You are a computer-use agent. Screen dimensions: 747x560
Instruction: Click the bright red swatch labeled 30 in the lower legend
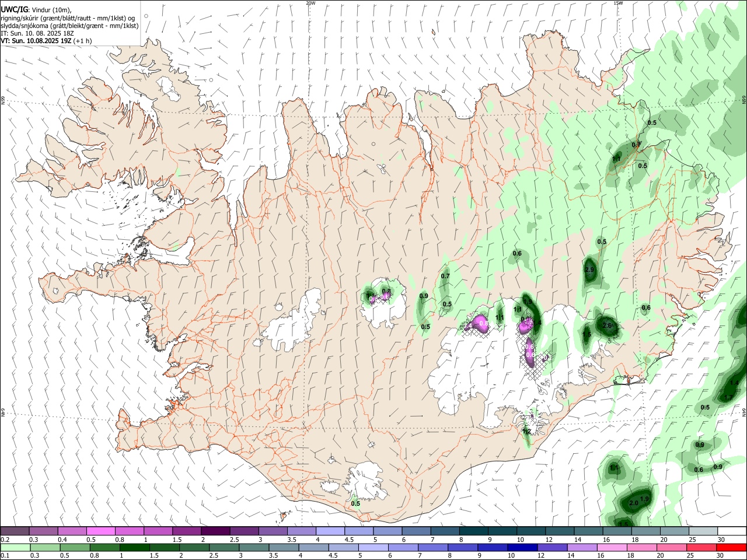[x=731, y=547]
